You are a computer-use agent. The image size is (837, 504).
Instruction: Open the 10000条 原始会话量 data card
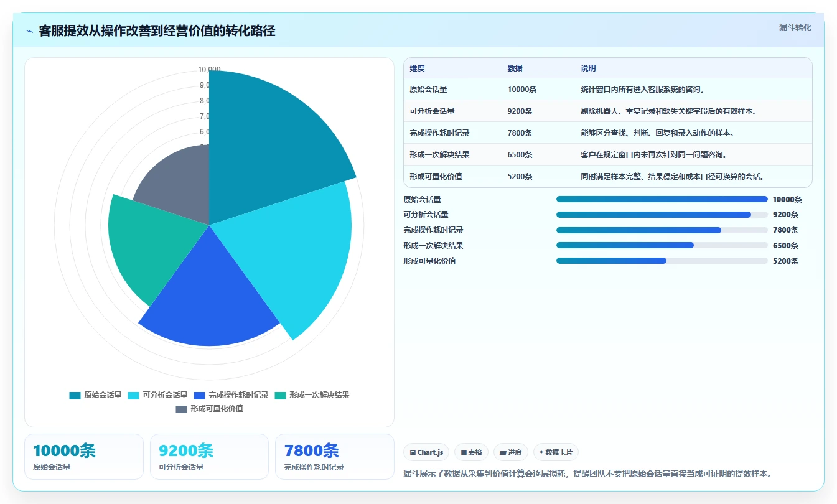[84, 457]
